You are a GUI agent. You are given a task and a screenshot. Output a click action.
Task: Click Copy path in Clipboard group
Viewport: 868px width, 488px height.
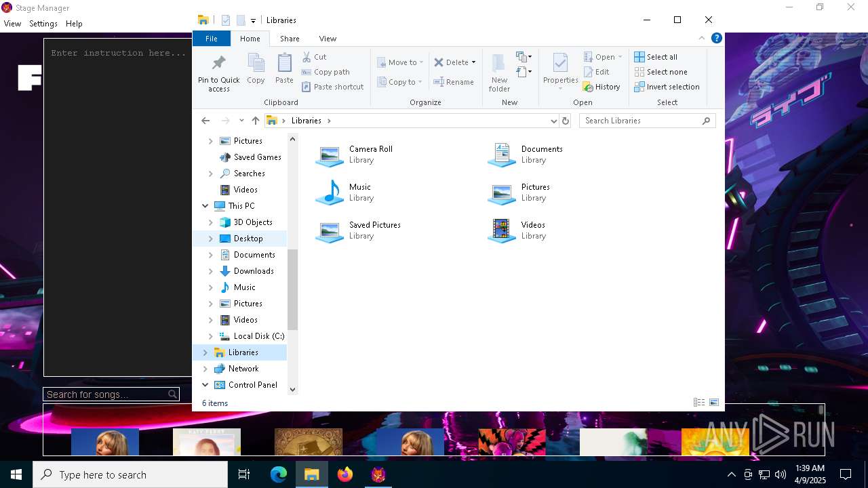[x=325, y=72]
